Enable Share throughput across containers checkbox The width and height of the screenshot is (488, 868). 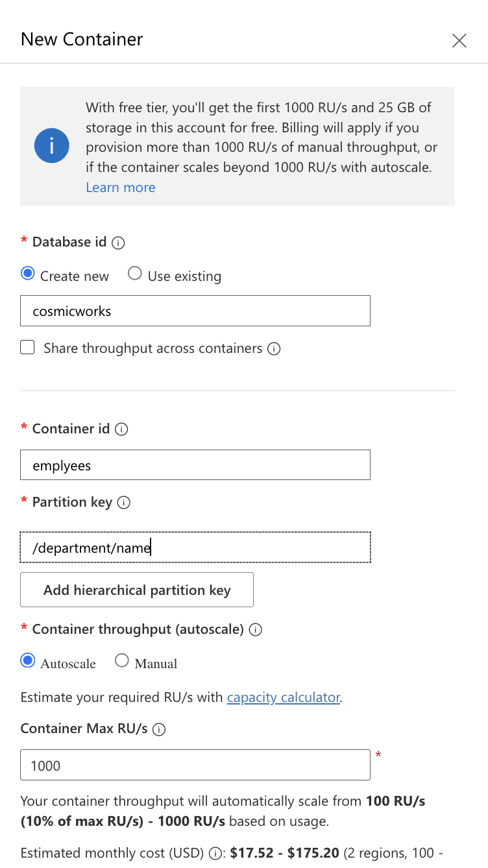27,348
